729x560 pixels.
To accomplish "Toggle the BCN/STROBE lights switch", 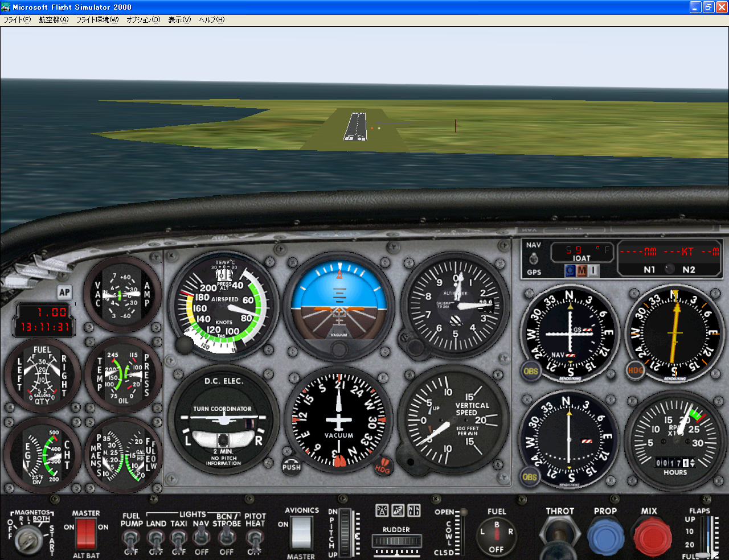I will pyautogui.click(x=227, y=537).
